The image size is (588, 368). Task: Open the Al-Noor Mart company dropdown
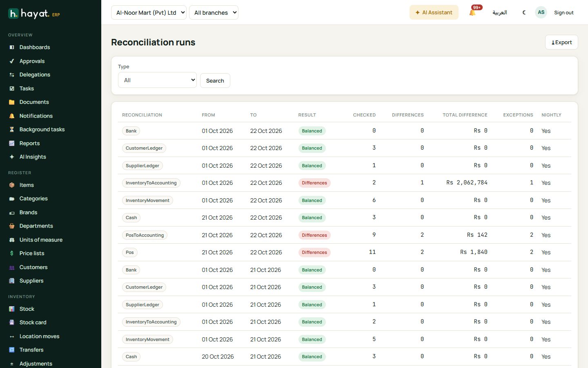click(149, 13)
